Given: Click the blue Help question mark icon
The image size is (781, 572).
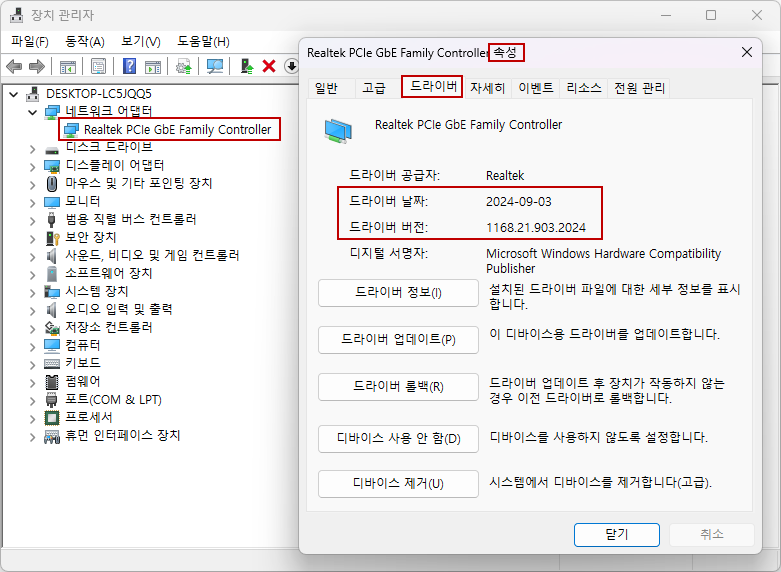Looking at the screenshot, I should [130, 66].
